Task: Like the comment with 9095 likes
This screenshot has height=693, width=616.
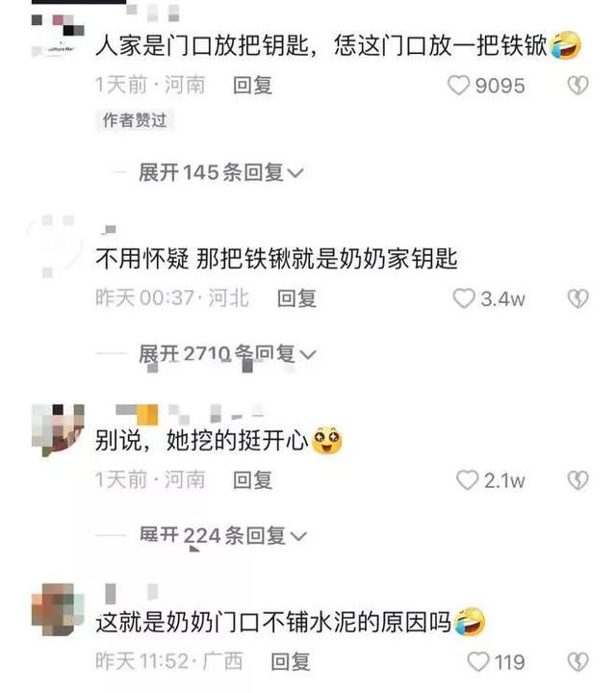Action: [x=459, y=86]
